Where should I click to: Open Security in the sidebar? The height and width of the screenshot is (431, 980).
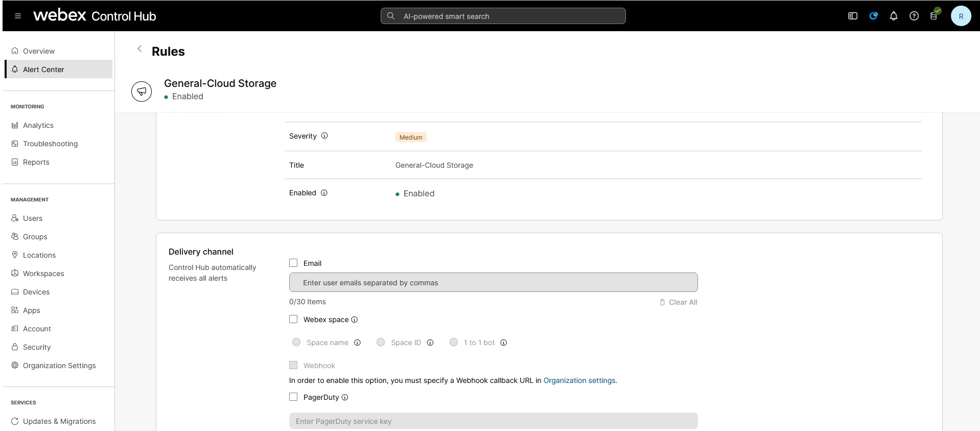click(58, 347)
